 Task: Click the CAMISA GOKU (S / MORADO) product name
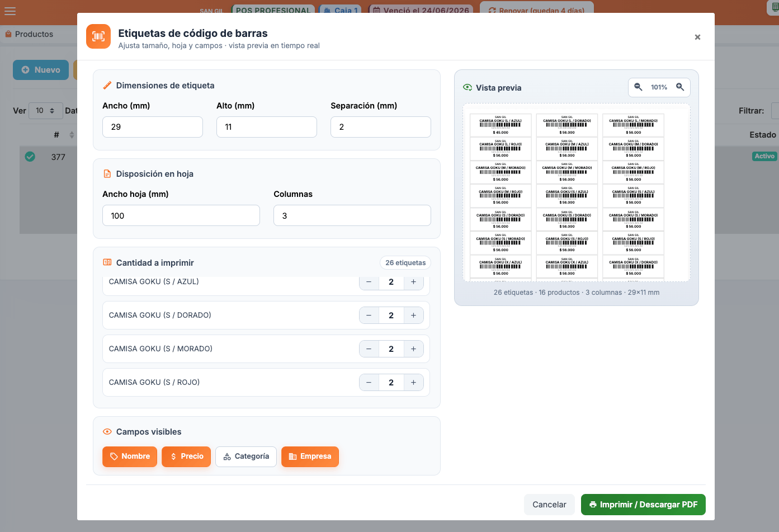pos(160,349)
